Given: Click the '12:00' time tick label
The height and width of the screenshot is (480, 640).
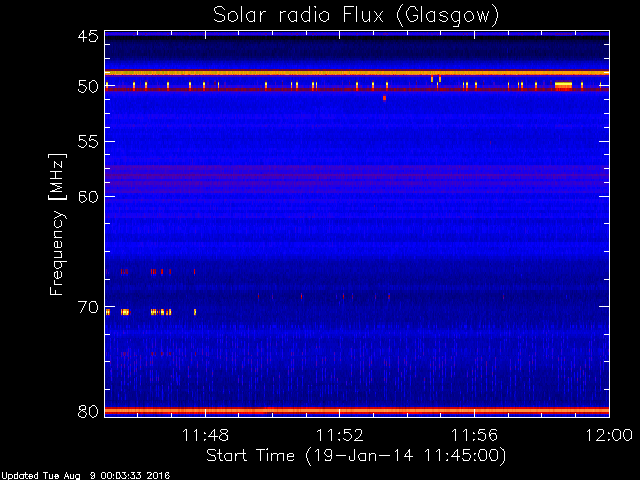Looking at the screenshot, I should (609, 435).
